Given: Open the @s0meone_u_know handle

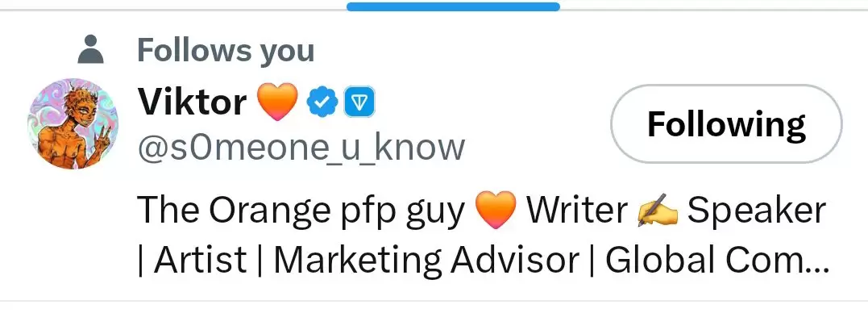Looking at the screenshot, I should [x=301, y=148].
